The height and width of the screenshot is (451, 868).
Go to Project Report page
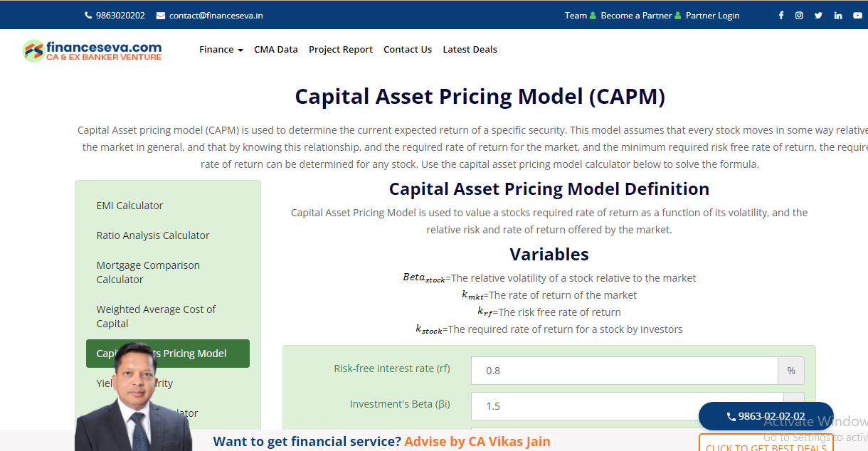click(x=340, y=50)
